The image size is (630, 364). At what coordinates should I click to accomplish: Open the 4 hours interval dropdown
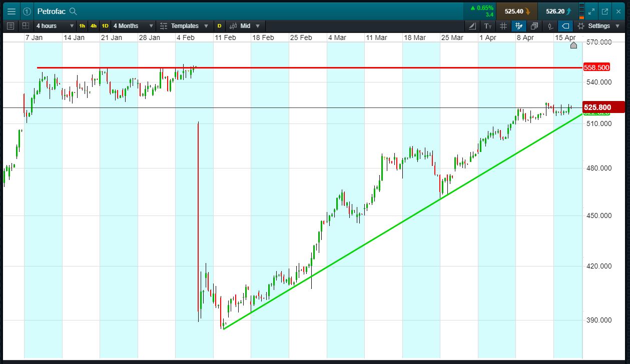[55, 26]
